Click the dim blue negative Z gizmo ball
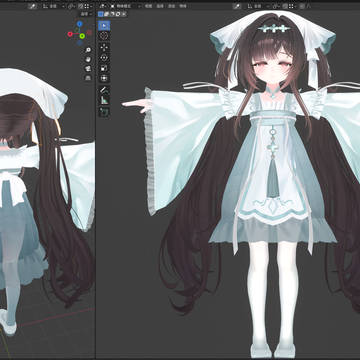360x360 pixels. point(80,43)
